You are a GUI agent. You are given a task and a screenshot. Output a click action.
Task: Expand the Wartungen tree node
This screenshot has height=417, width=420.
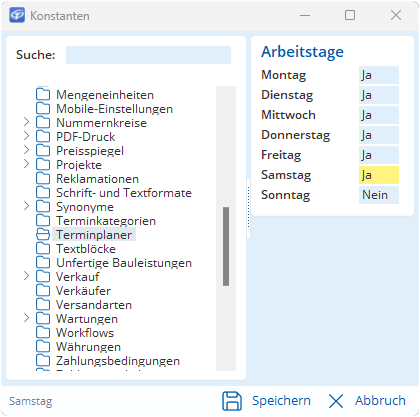[x=27, y=318]
